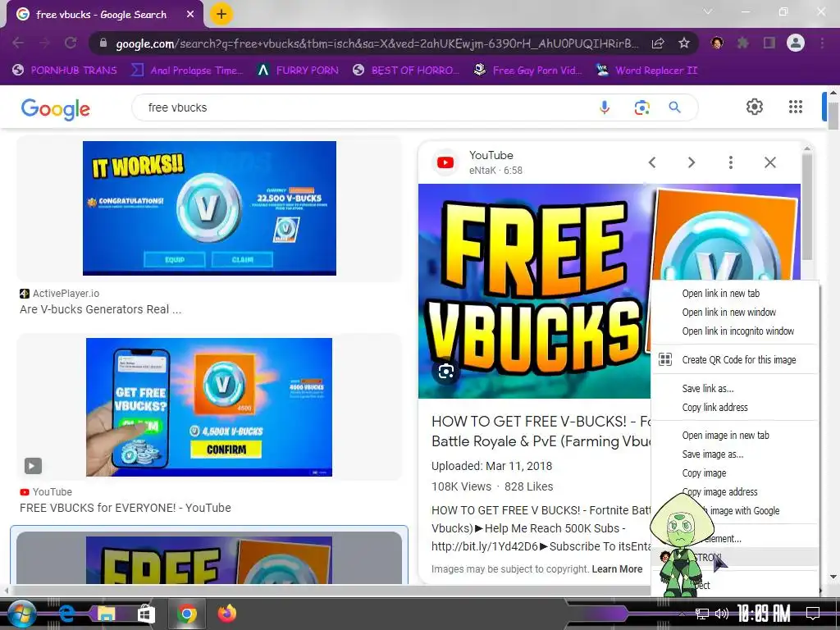Viewport: 840px width, 630px height.
Task: Open HOW TO GET FREE V-BUCKS title link
Action: tap(541, 431)
